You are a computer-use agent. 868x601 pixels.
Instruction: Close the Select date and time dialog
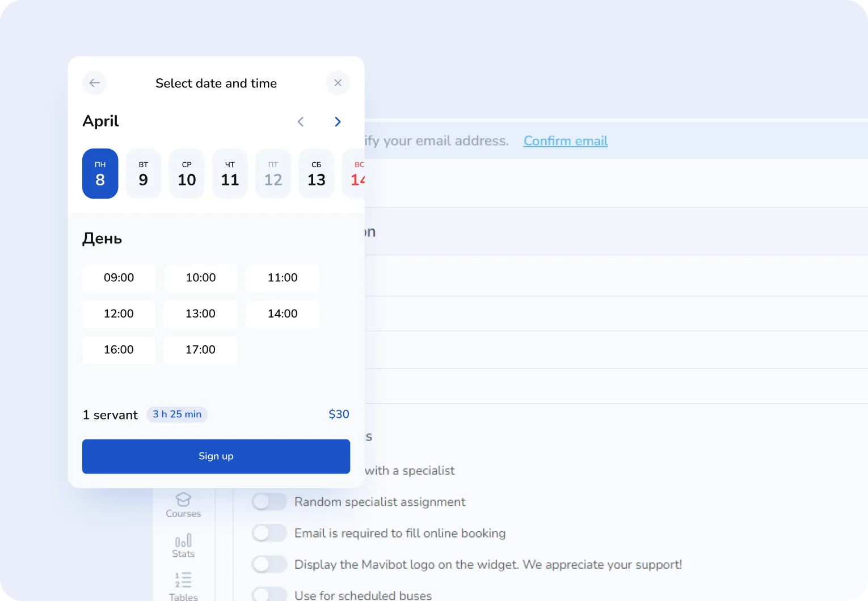pyautogui.click(x=338, y=83)
